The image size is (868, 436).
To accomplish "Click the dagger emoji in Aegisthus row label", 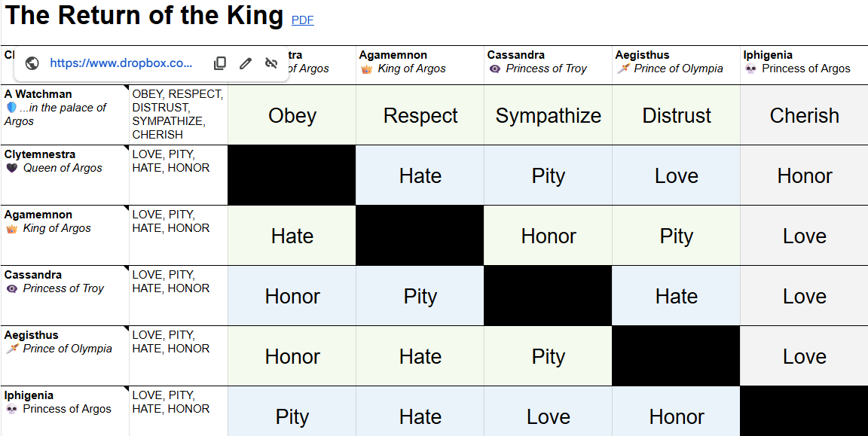I will pos(11,349).
